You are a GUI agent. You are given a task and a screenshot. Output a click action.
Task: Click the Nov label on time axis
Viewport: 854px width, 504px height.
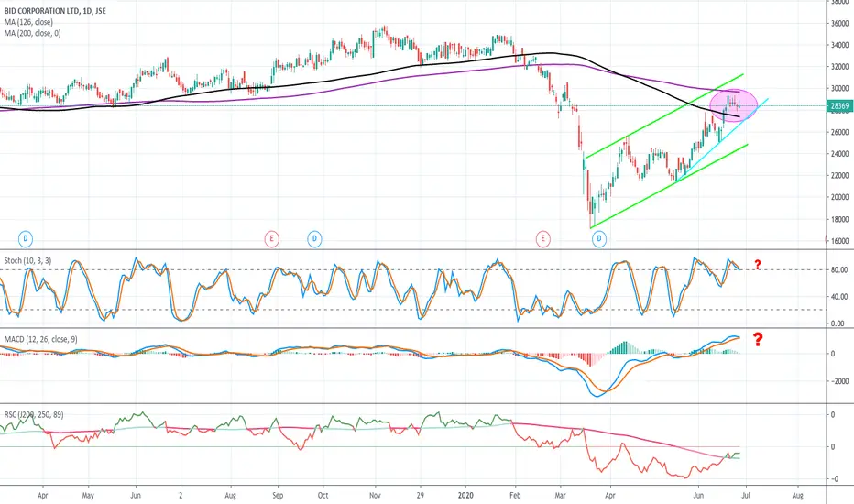375,495
